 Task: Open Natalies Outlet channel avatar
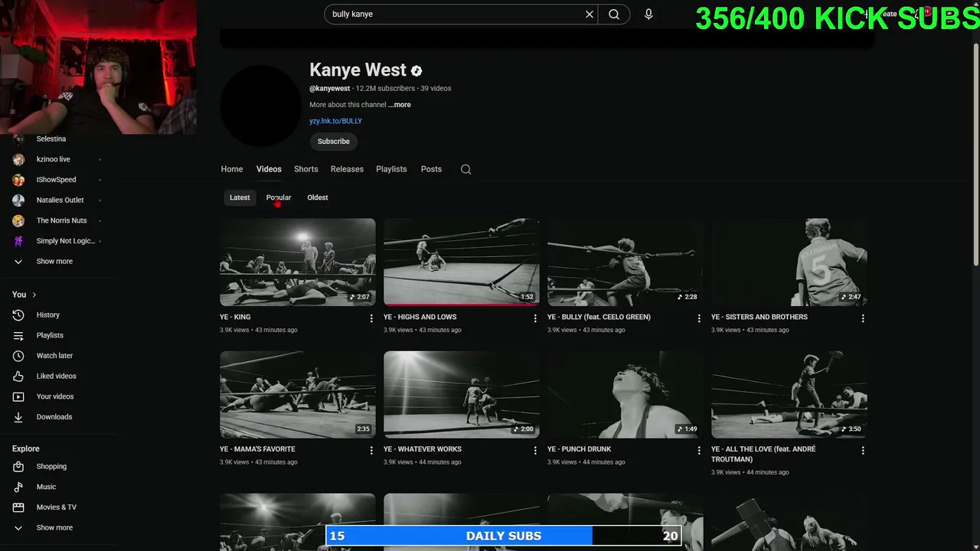19,200
